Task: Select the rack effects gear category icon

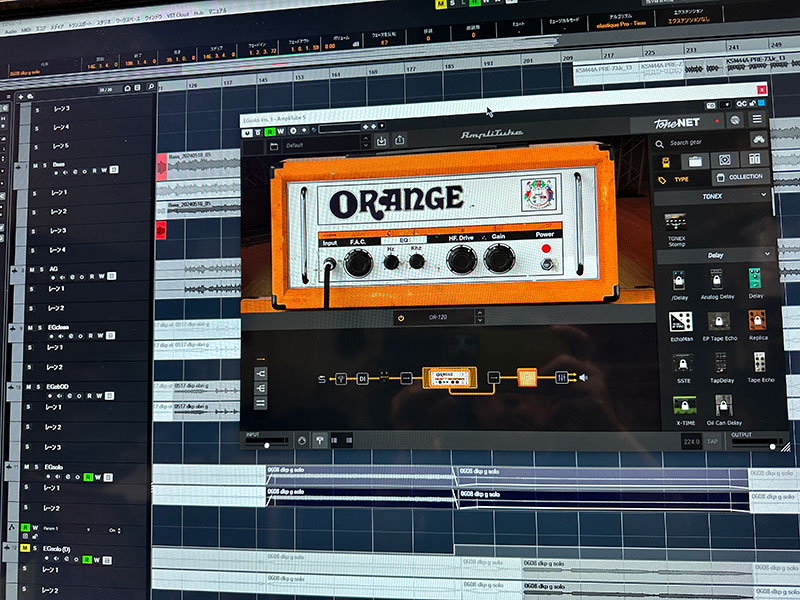Action: coord(754,159)
